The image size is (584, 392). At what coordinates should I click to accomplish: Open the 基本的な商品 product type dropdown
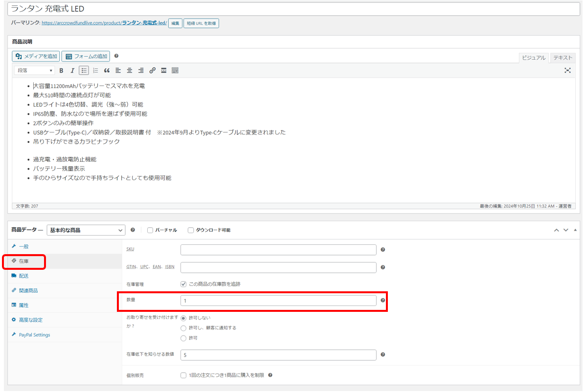pyautogui.click(x=86, y=230)
